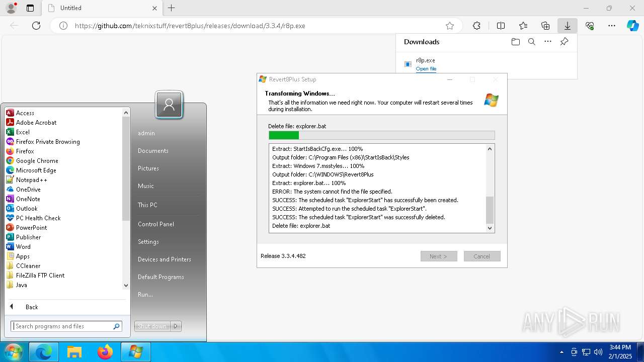Click the Edge address bar URL

pyautogui.click(x=190, y=26)
